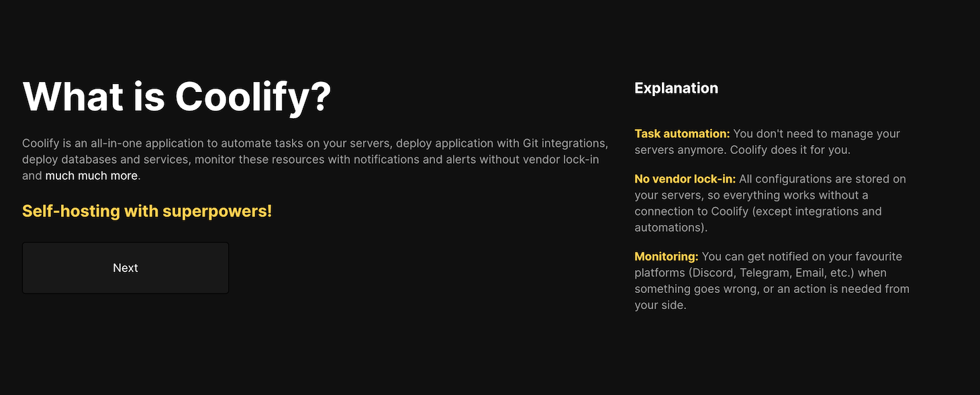Click the Explanation heading
980x395 pixels.
pos(676,87)
